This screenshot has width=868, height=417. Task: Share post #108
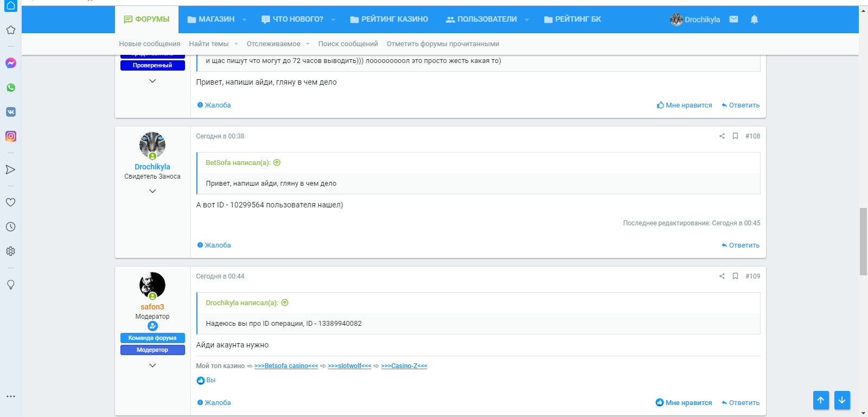tap(722, 136)
